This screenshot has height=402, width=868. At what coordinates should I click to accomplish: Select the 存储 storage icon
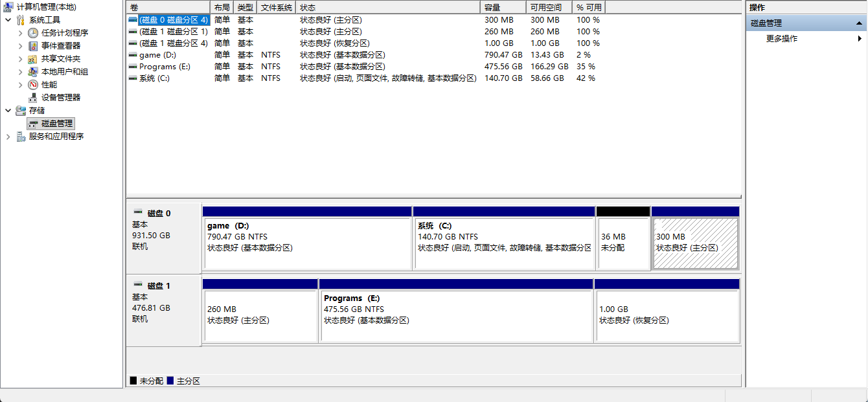tap(21, 111)
